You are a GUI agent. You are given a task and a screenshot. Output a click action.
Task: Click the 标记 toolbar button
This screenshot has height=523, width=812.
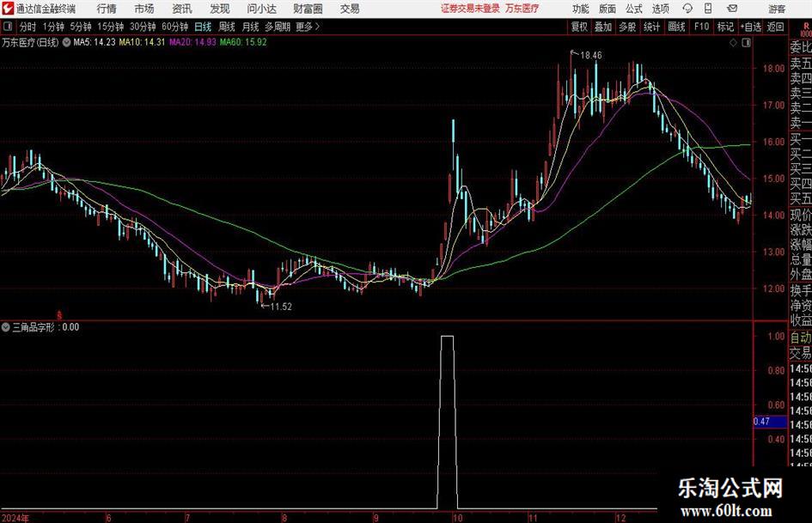click(725, 27)
